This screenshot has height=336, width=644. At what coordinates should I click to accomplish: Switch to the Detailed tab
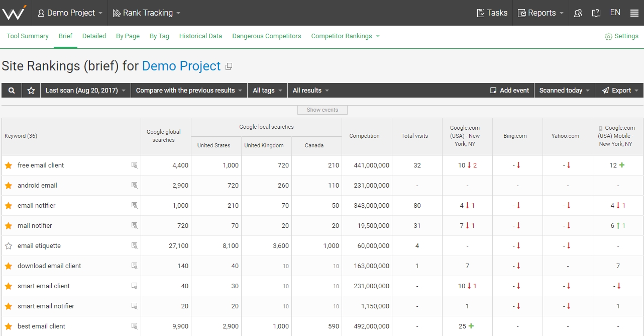pyautogui.click(x=94, y=36)
